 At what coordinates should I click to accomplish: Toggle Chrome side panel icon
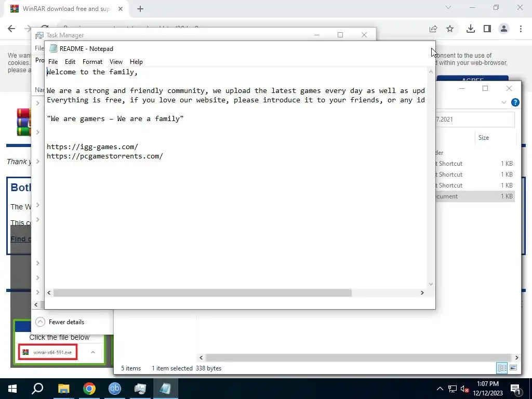[x=487, y=29]
